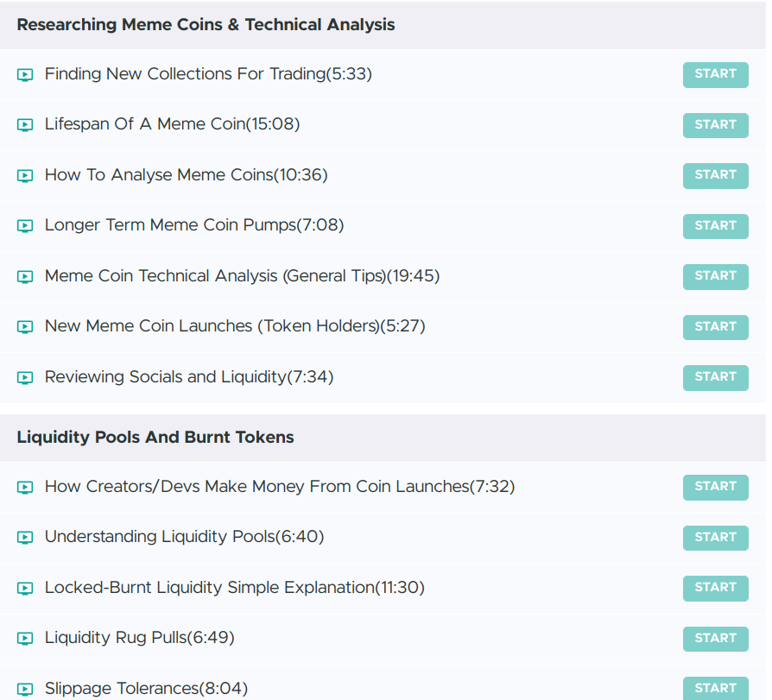This screenshot has height=700, width=772.
Task: Click video icon beside Longer Term Meme Coin Pumps
Action: pos(25,226)
